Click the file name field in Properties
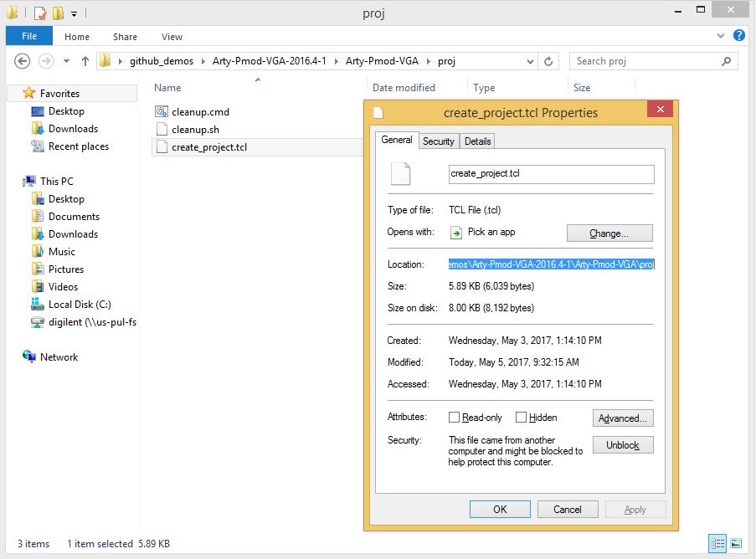Image resolution: width=756 pixels, height=559 pixels. coord(551,174)
